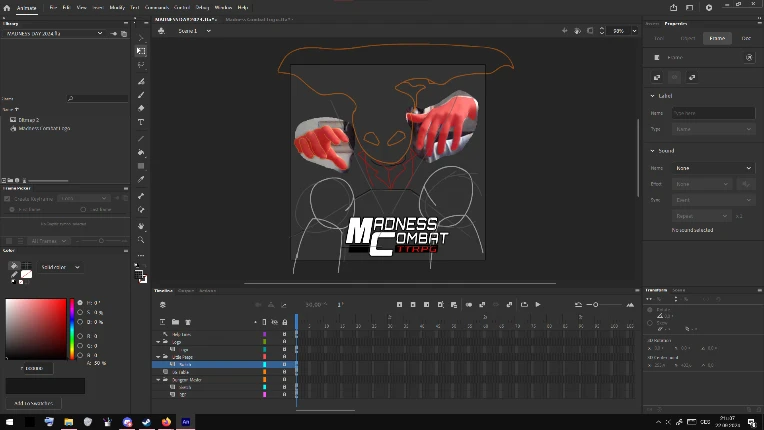Open the Window menu
Image resolution: width=764 pixels, height=430 pixels.
coord(223,8)
